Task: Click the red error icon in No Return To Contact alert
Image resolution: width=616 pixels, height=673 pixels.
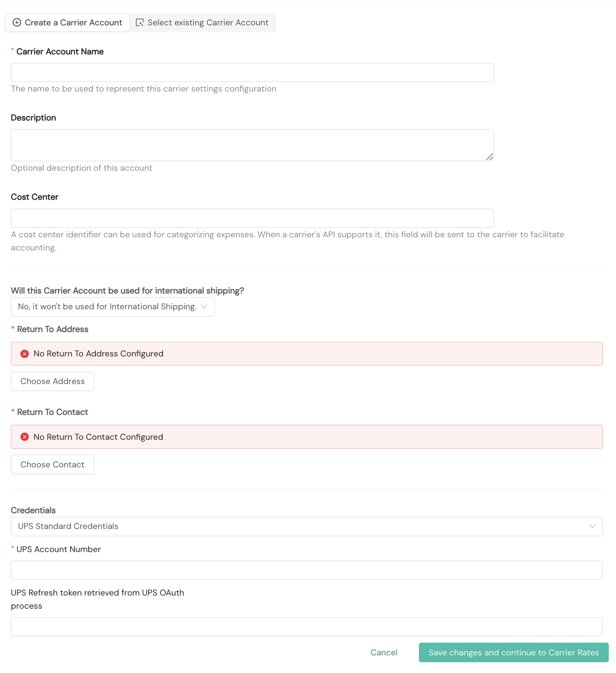Action: pos(25,437)
